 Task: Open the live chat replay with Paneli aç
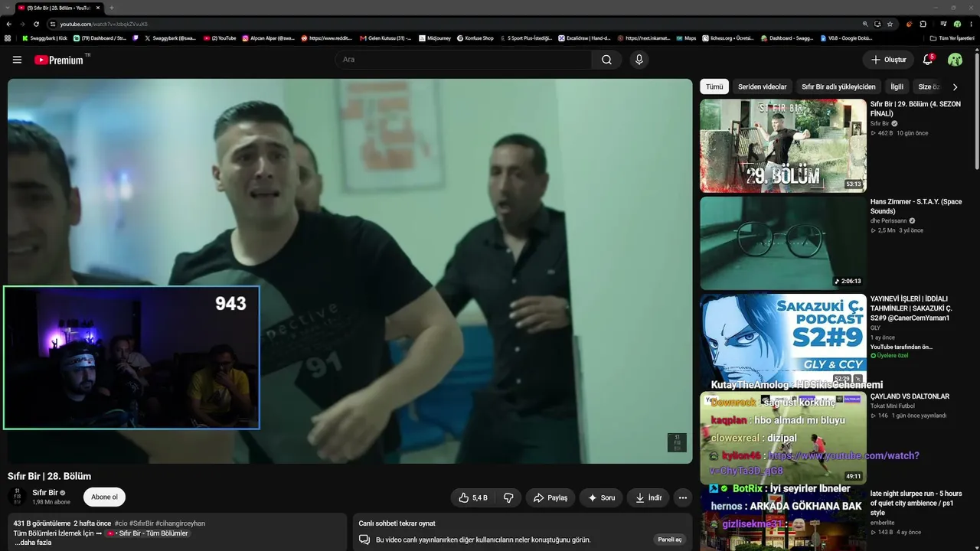pos(670,540)
